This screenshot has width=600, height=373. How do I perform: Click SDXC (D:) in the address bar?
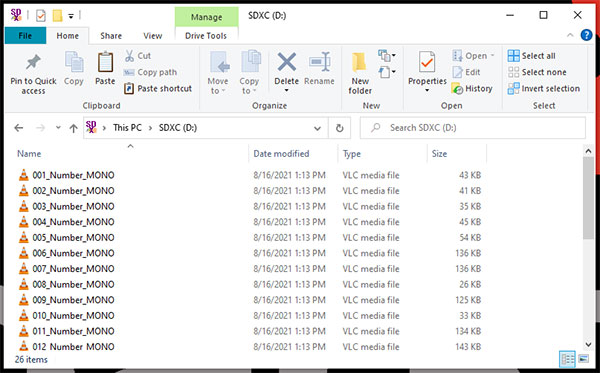(x=178, y=128)
